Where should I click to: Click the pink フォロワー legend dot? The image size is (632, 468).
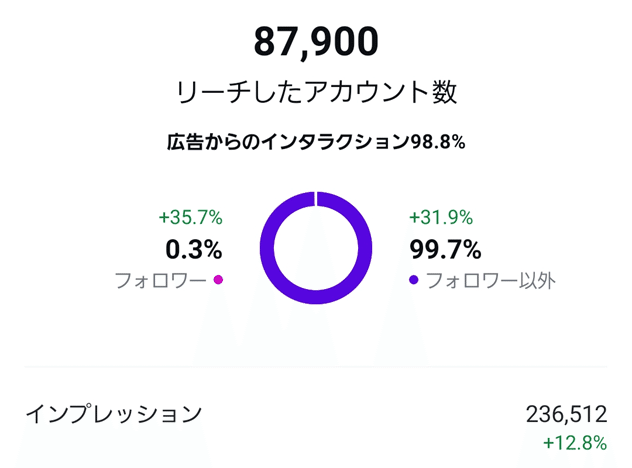pos(218,280)
